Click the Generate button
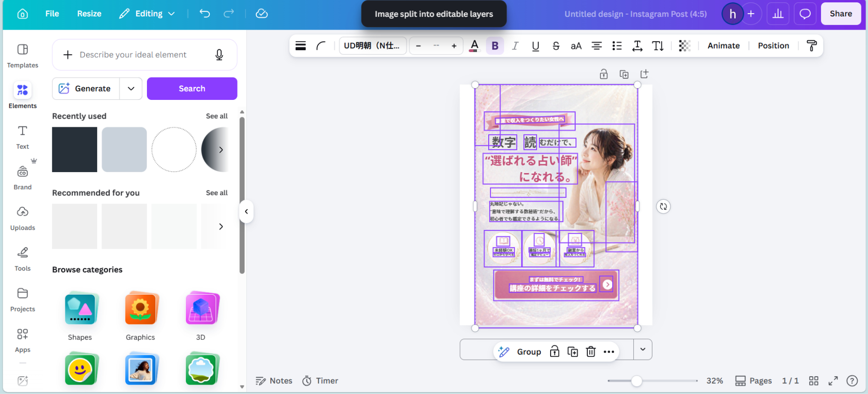Image resolution: width=868 pixels, height=394 pixels. 85,89
